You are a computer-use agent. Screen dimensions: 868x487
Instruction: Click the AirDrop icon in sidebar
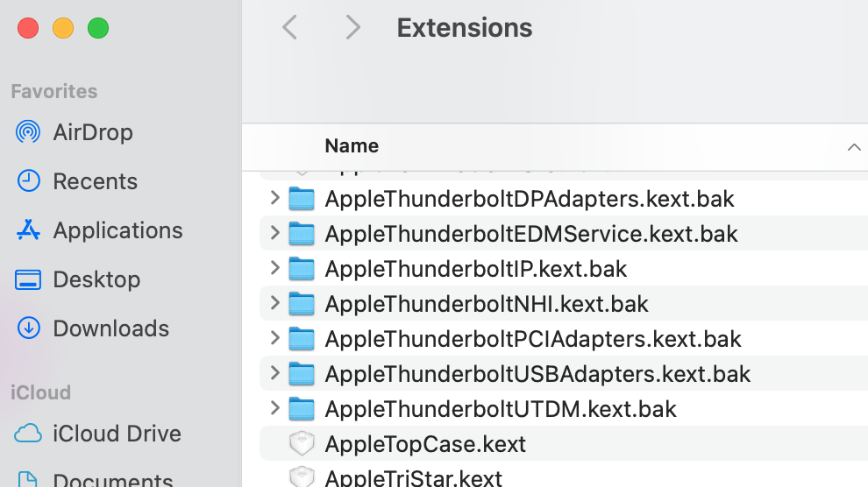(28, 132)
